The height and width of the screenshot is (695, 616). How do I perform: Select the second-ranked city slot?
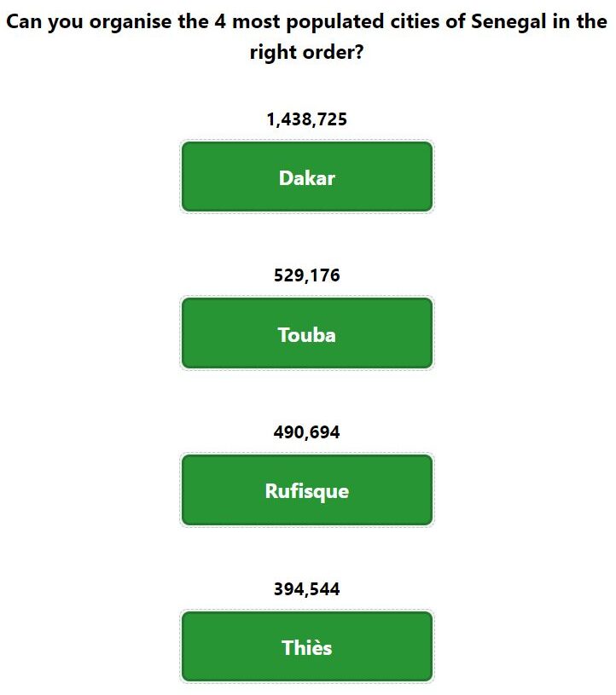pyautogui.click(x=307, y=333)
